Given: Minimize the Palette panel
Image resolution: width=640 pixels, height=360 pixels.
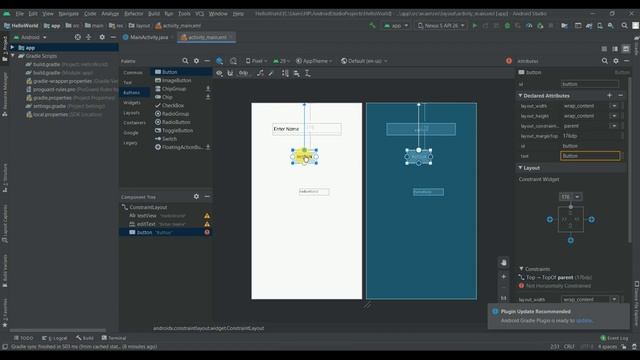Looking at the screenshot, I should click(x=207, y=61).
